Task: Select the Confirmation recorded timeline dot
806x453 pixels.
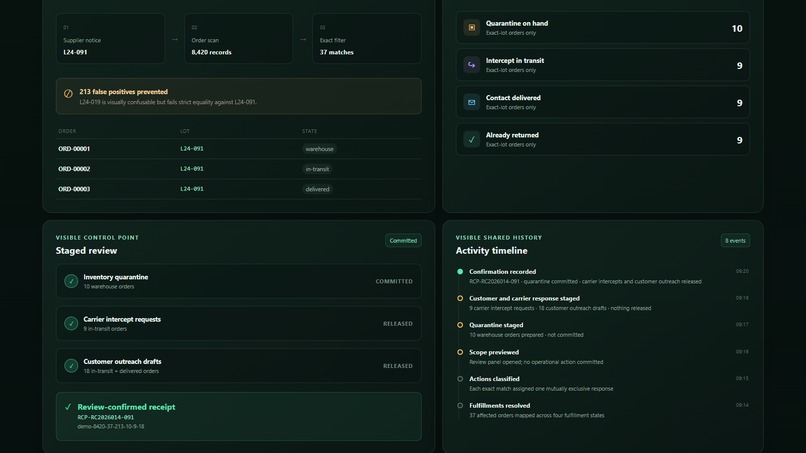Action: (x=460, y=271)
